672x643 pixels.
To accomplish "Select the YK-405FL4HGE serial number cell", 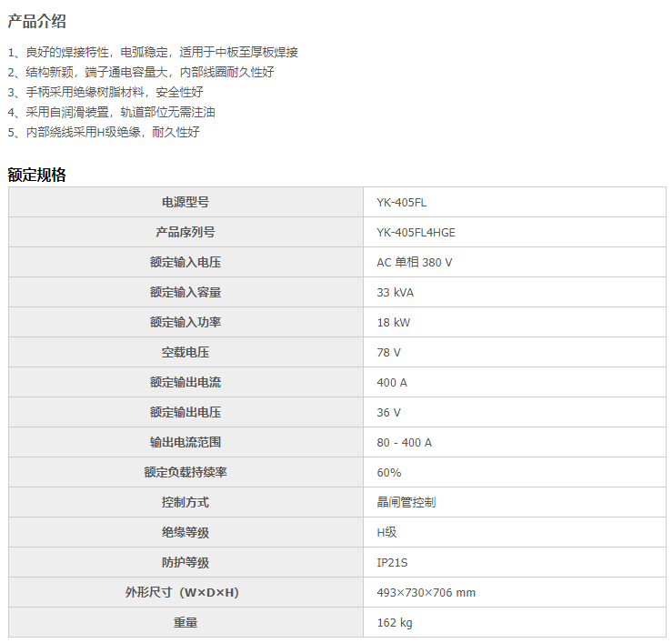I will click(416, 232).
